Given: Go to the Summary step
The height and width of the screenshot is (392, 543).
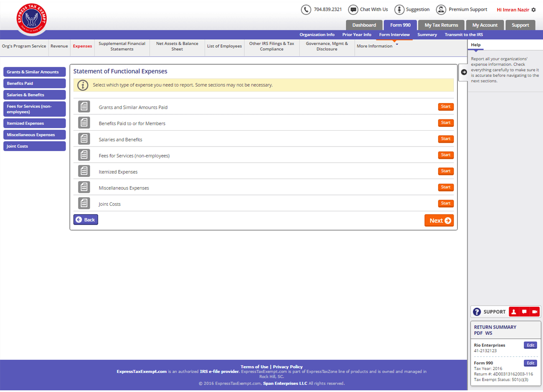Looking at the screenshot, I should click(427, 35).
